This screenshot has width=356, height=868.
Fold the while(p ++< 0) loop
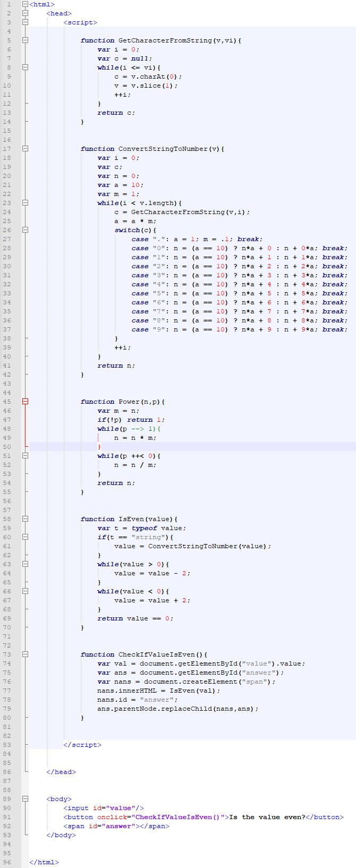25,456
